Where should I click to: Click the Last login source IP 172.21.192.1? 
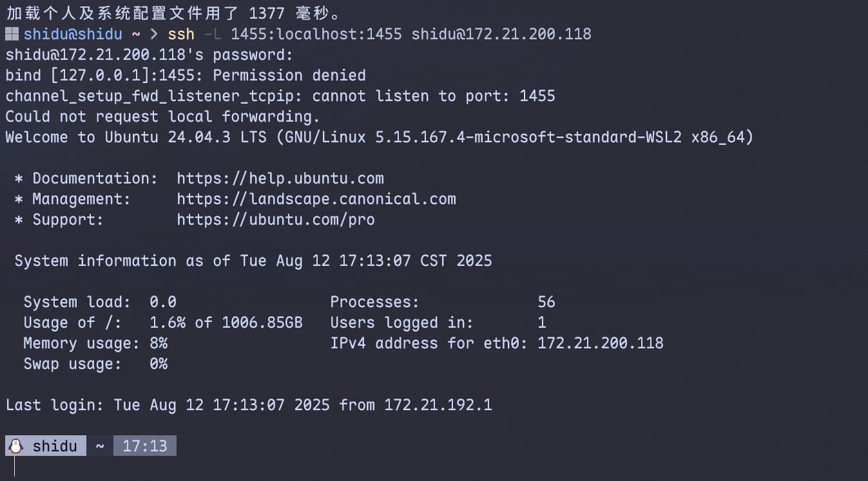[x=438, y=405]
